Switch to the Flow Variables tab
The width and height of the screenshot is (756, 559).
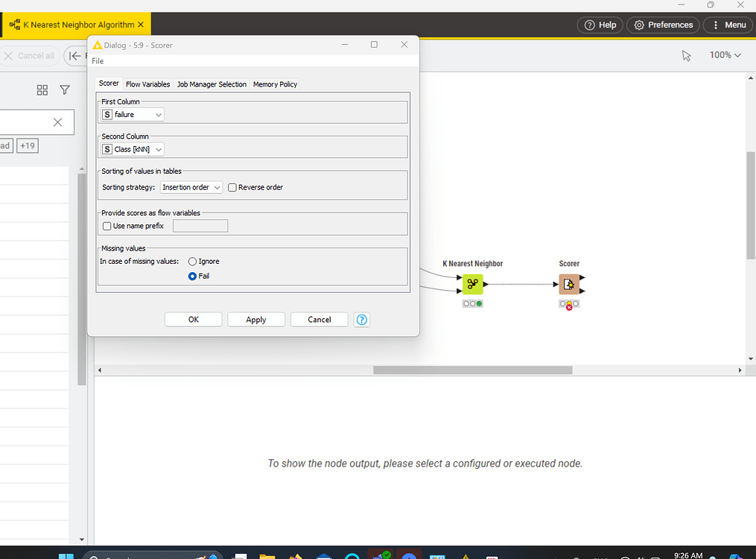point(147,83)
